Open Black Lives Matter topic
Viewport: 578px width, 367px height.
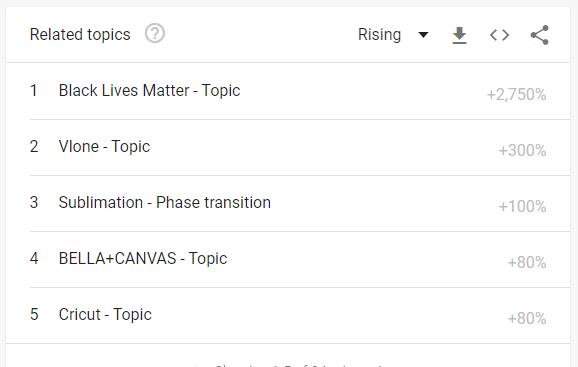(x=149, y=91)
